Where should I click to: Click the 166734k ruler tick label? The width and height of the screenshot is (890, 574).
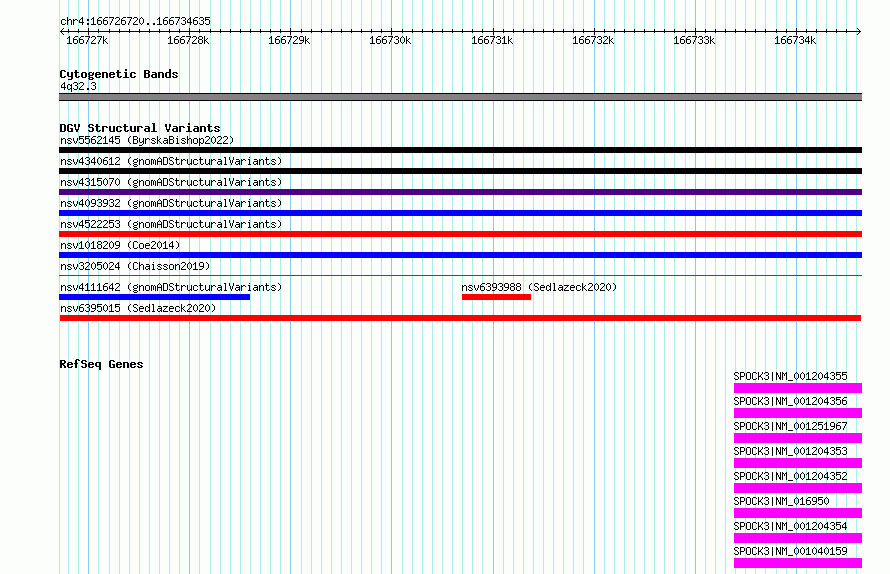point(795,40)
